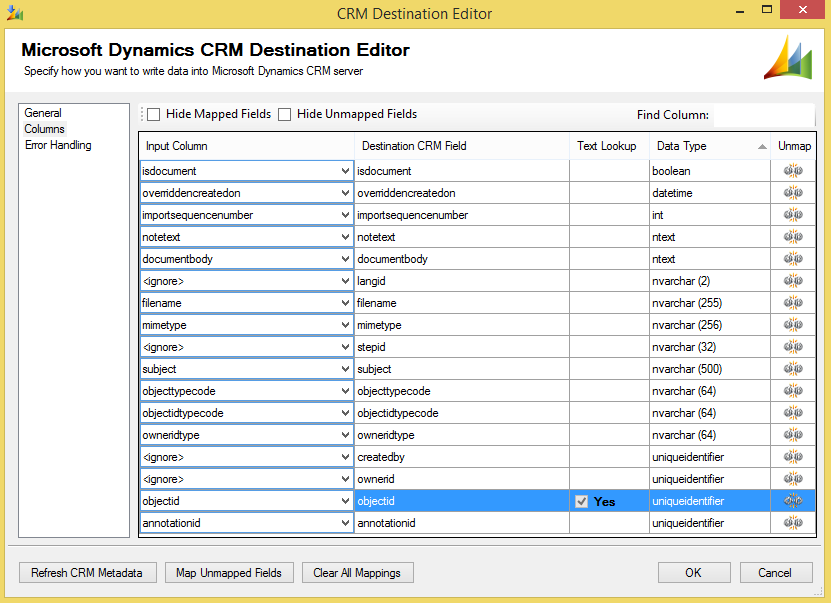Uncheck Text Lookup for objectid row
Screen dimensions: 831x603
pyautogui.click(x=582, y=502)
